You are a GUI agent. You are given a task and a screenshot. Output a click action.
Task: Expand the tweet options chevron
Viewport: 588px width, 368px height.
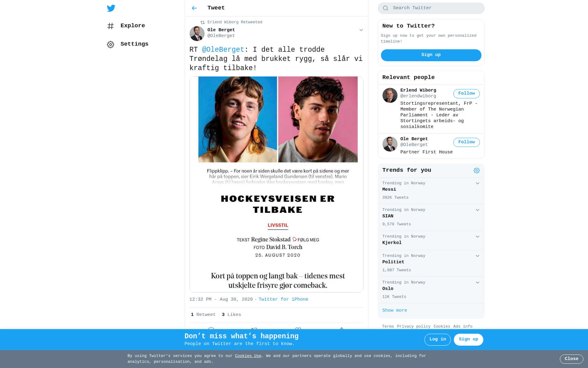pyautogui.click(x=361, y=30)
